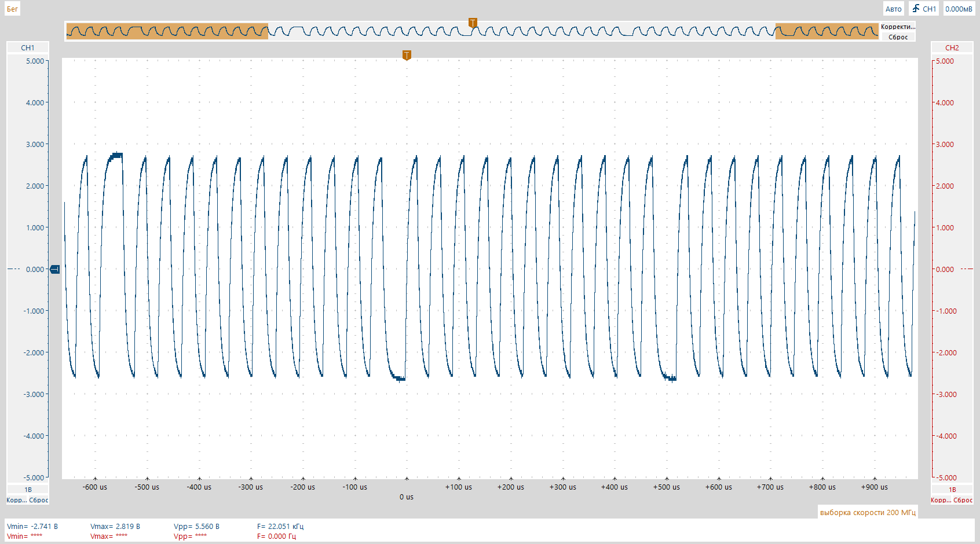Screen dimensions: 980x544
Task: Click the CH1 3.000 scale value
Action: click(x=35, y=144)
